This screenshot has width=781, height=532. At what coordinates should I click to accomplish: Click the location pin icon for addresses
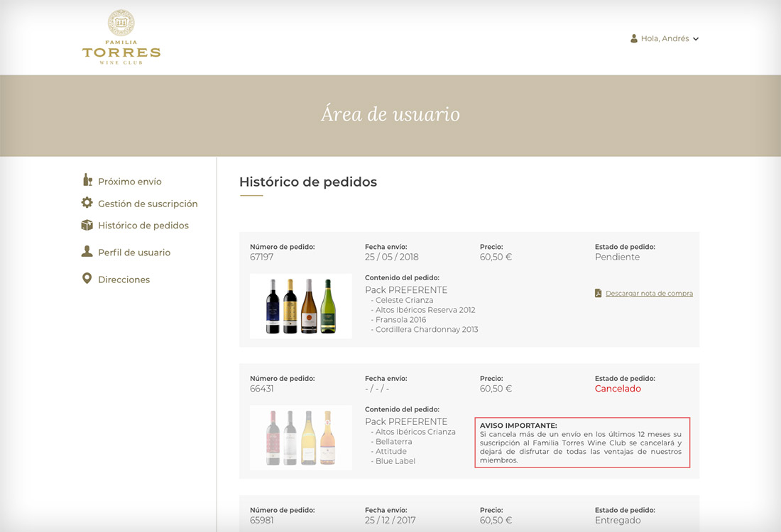pyautogui.click(x=87, y=279)
